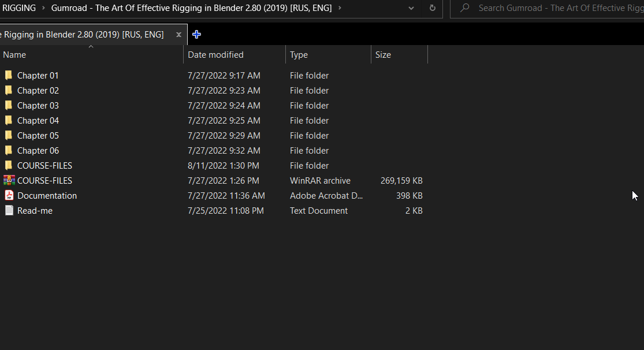Open the COURSE-FILES folder
Image resolution: width=644 pixels, height=350 pixels.
click(x=45, y=165)
